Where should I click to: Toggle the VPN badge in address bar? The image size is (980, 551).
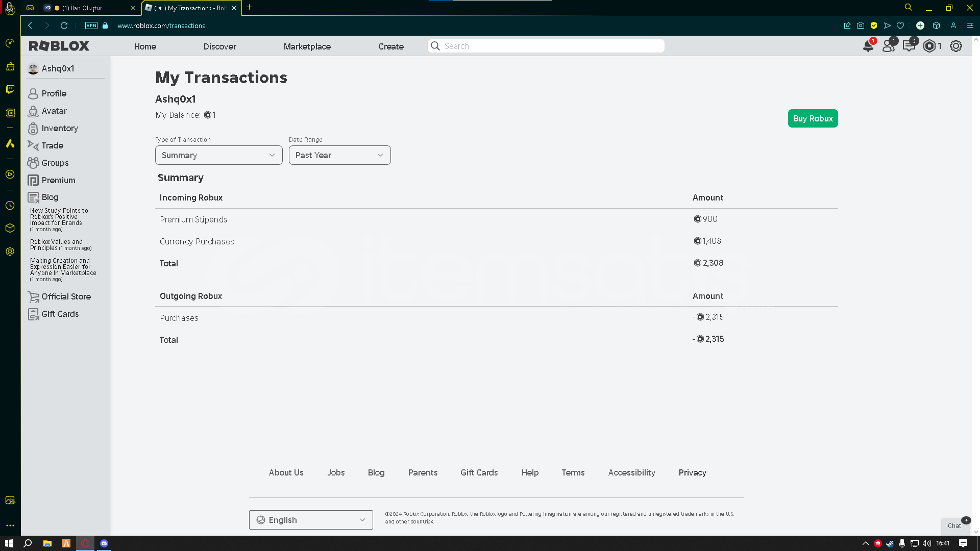(x=91, y=26)
